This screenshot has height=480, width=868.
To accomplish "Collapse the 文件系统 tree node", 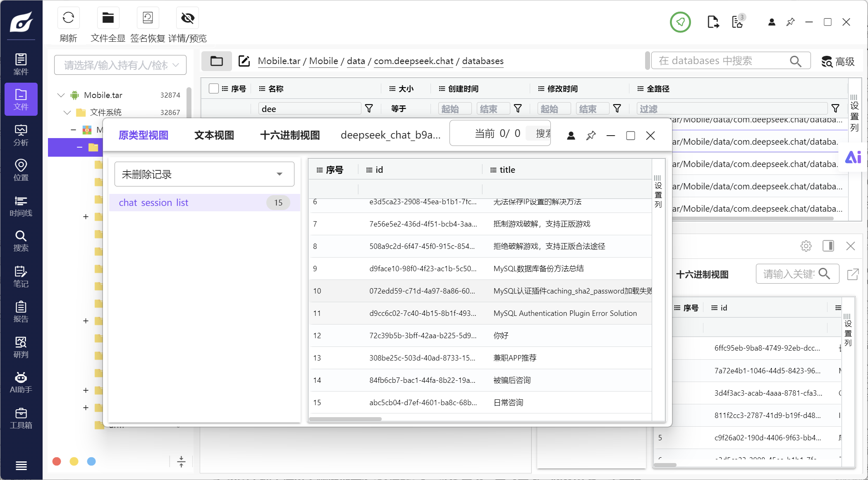I will 67,112.
